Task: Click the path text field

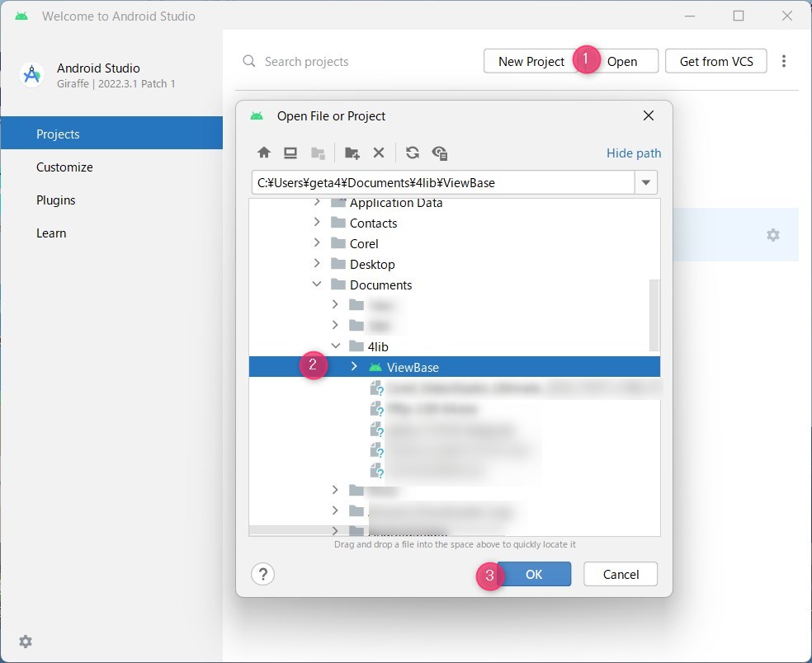Action: point(443,182)
